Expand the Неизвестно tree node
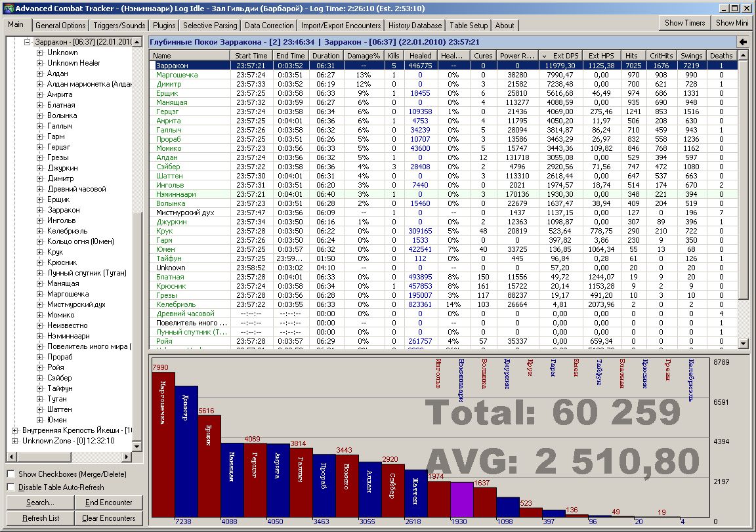The height and width of the screenshot is (532, 756). coord(40,326)
